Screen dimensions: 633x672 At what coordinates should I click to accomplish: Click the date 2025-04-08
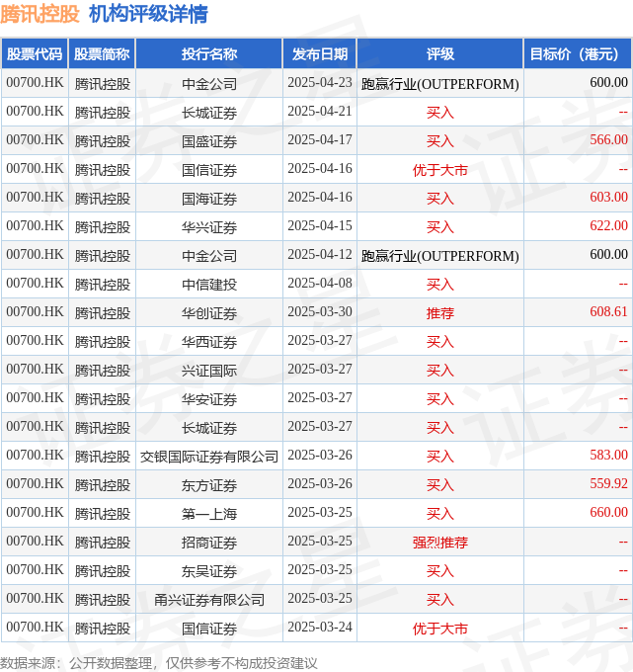[320, 283]
